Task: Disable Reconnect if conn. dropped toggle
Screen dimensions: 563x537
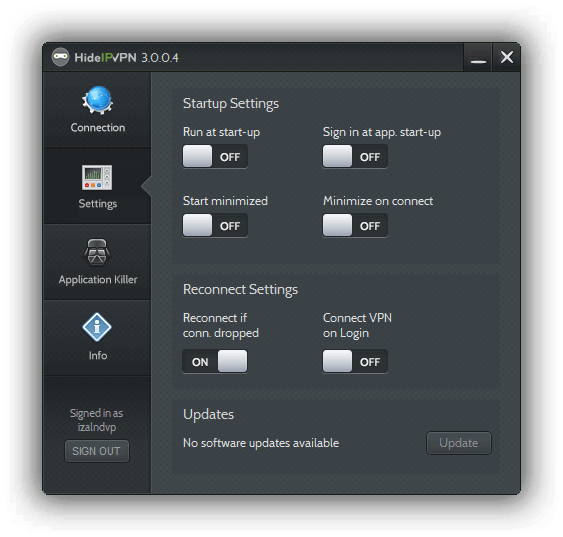Action: pyautogui.click(x=215, y=361)
